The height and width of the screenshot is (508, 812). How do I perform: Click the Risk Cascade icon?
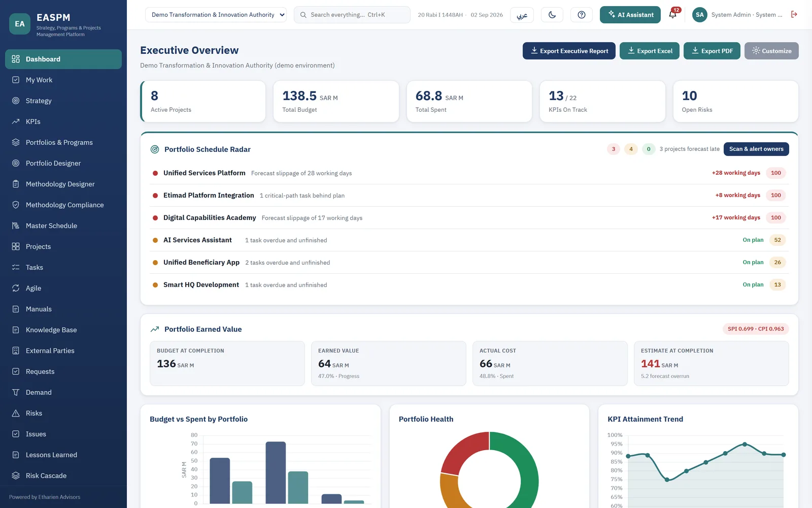click(16, 475)
